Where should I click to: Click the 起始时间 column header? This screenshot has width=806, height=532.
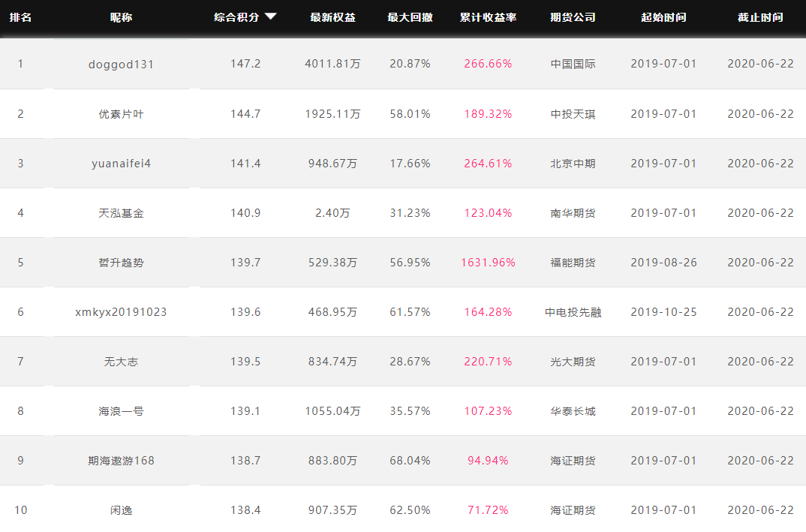[x=663, y=17]
